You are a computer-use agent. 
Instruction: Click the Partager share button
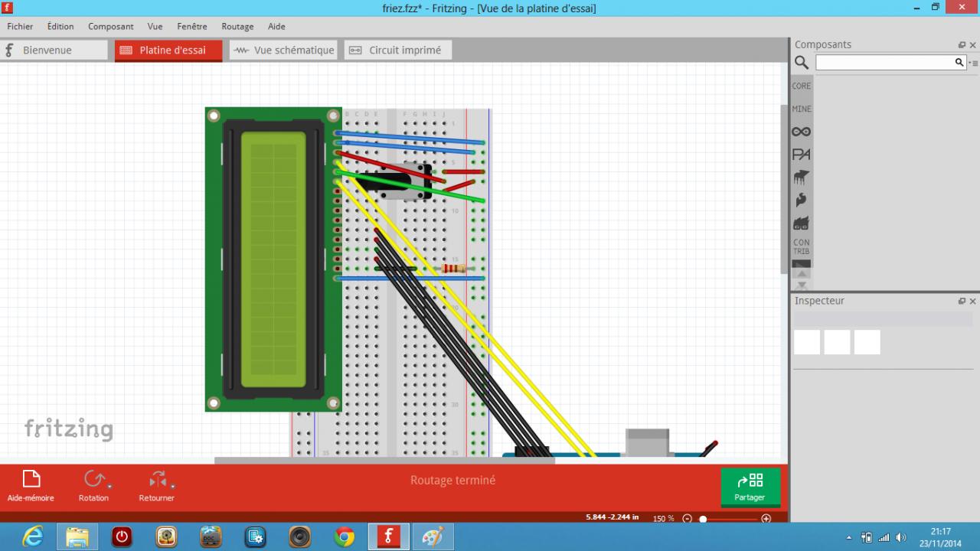[750, 487]
